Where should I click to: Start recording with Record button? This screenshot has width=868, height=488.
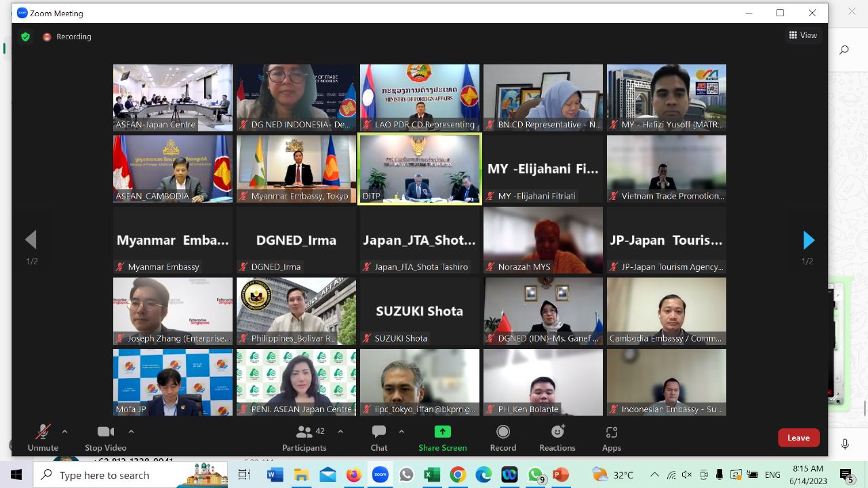[503, 438]
